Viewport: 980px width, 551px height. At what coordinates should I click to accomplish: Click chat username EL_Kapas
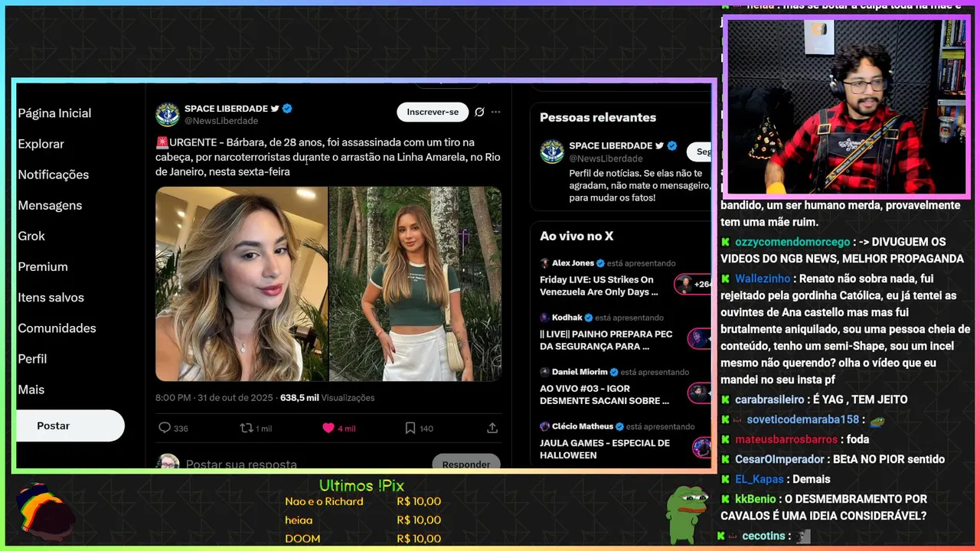[x=759, y=479]
